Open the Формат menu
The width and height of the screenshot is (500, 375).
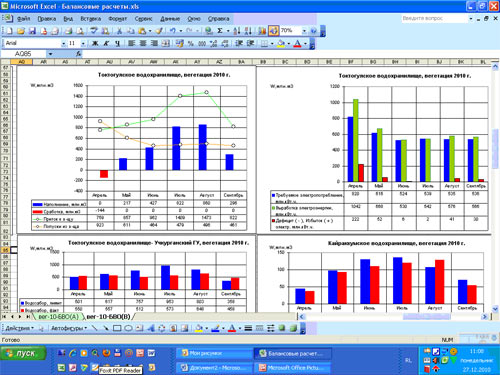click(117, 19)
